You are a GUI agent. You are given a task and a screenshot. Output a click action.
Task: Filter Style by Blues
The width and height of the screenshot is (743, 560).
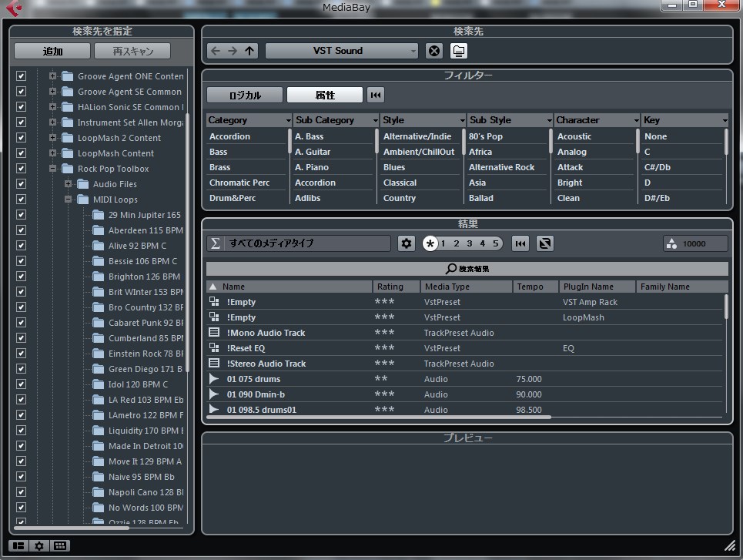[394, 167]
